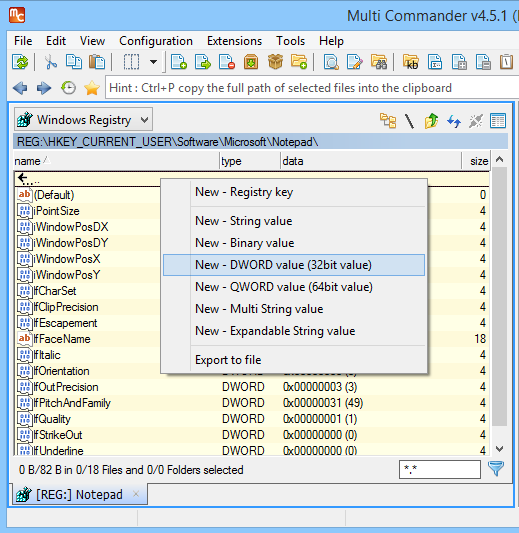Click the Paste clipboard icon
The width and height of the screenshot is (519, 533).
(97, 62)
